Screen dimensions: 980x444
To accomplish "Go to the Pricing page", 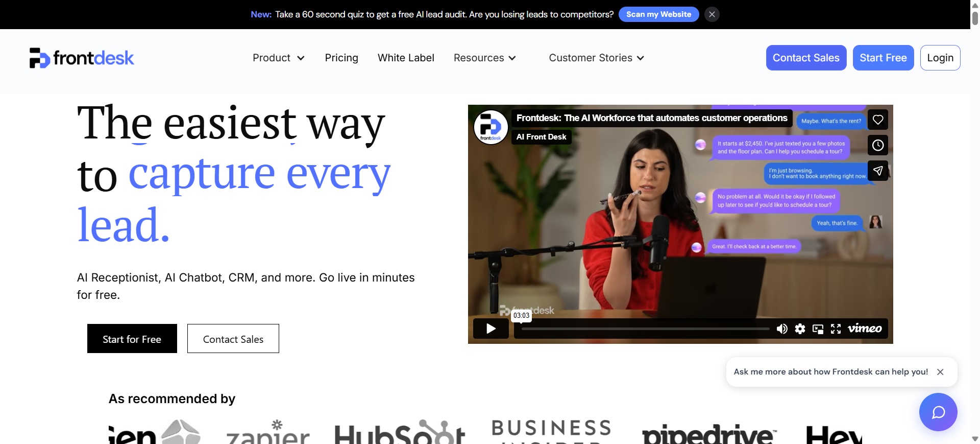I will [x=341, y=58].
